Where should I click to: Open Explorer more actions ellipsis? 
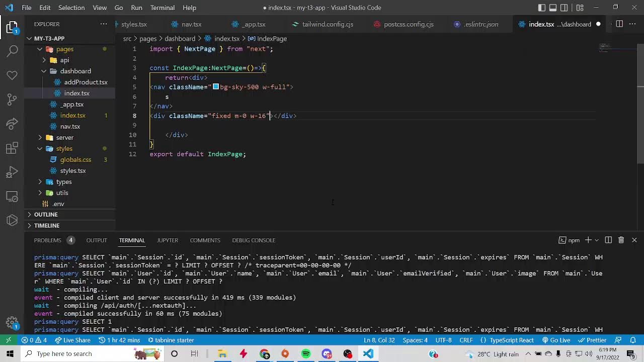104,24
